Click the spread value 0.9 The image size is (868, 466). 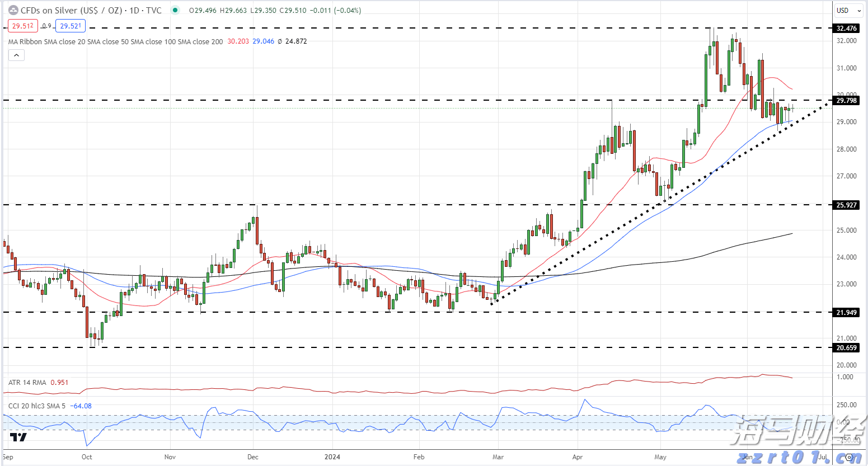pyautogui.click(x=47, y=26)
